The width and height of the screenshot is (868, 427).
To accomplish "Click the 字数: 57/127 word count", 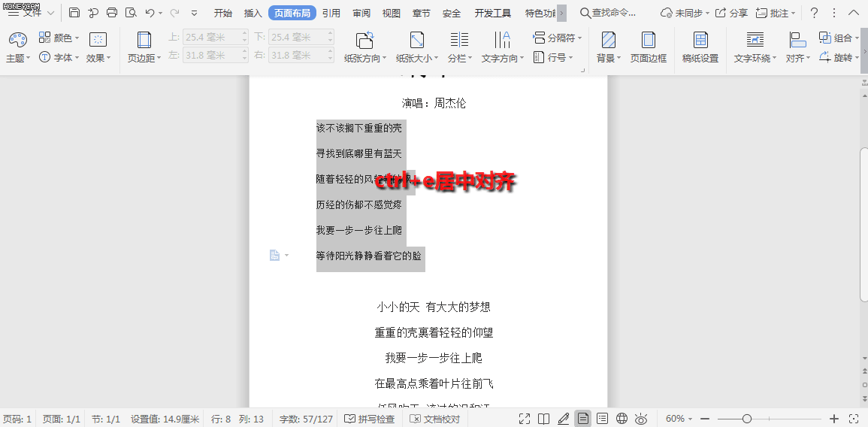I will click(306, 419).
